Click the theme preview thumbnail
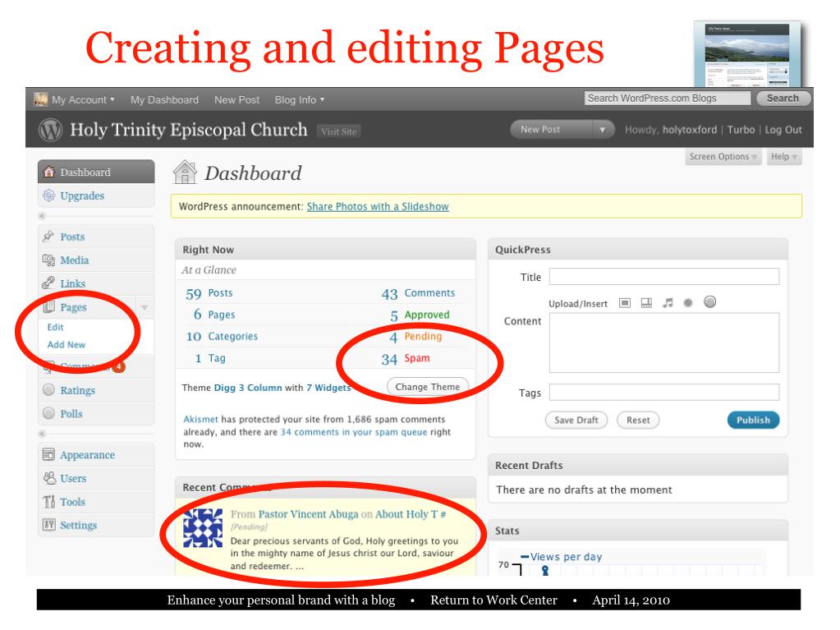This screenshot has width=840, height=630. tap(746, 54)
